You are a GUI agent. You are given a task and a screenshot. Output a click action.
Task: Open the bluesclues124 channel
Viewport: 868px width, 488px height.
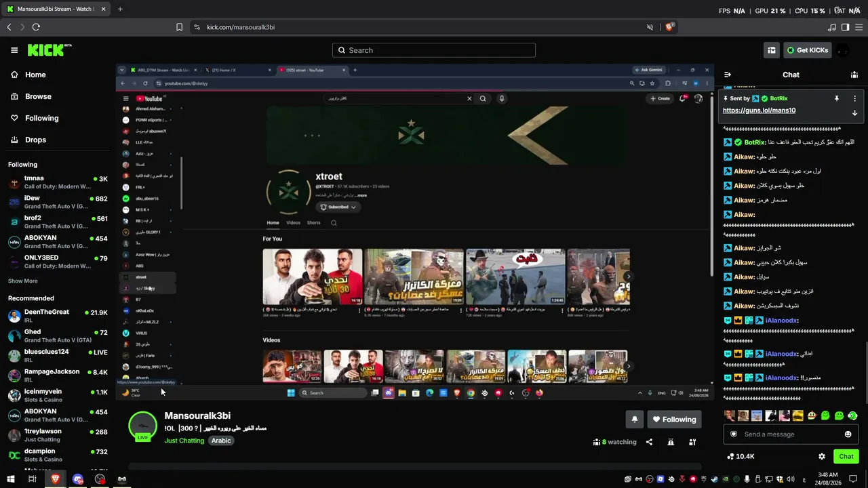[58, 355]
